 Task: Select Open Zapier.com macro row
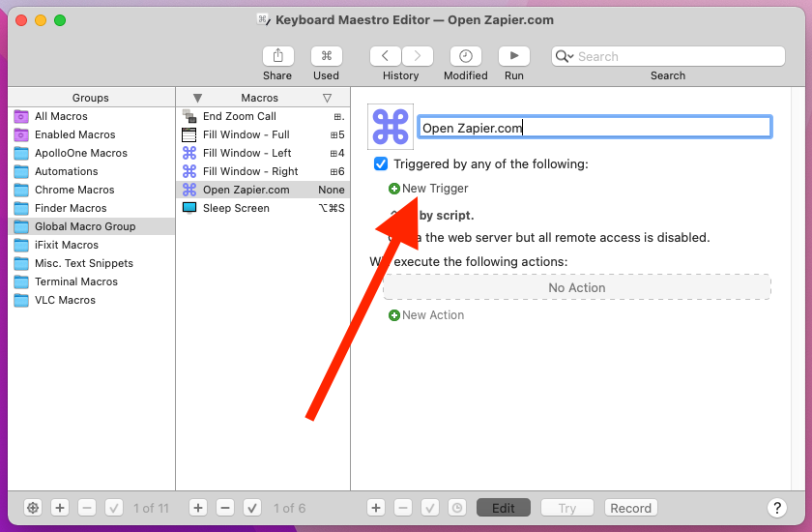[263, 190]
